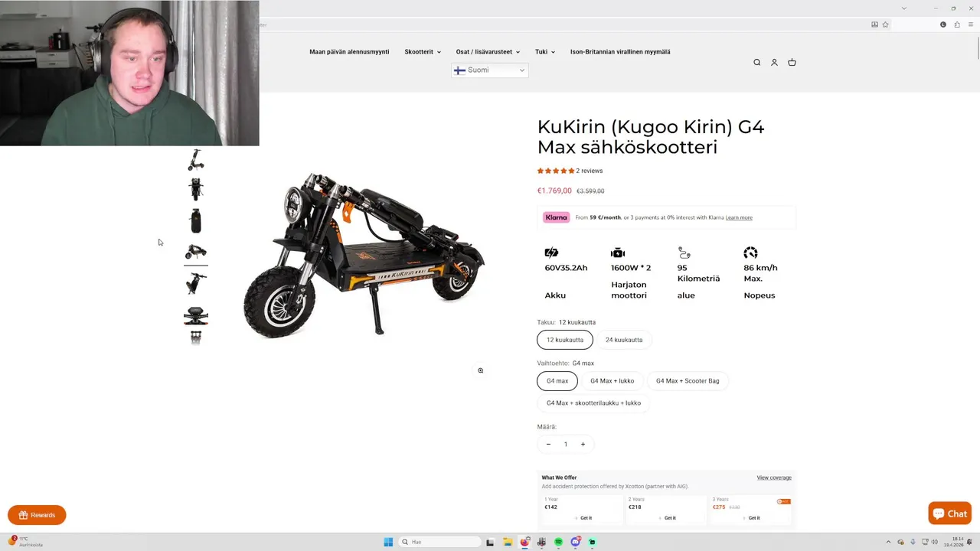
Task: Open the taskbar clock and date
Action: pos(953,542)
